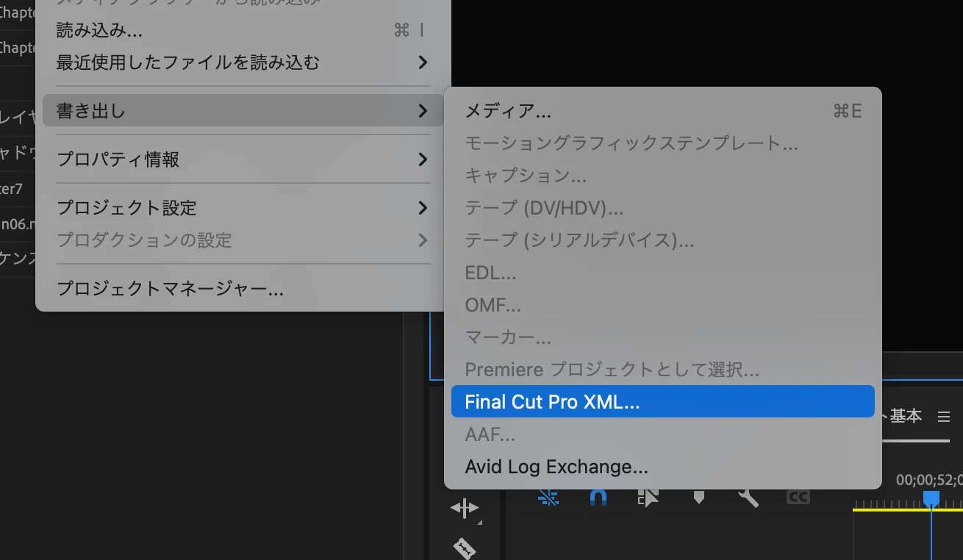This screenshot has width=963, height=560.
Task: Click the テープ (DV/HDV)… entry
Action: pyautogui.click(x=662, y=208)
